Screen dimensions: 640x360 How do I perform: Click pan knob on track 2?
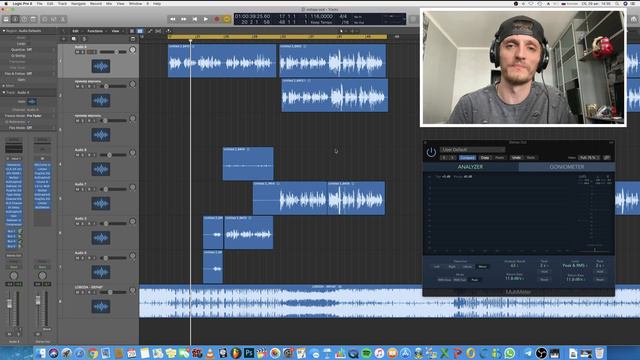coord(133,84)
